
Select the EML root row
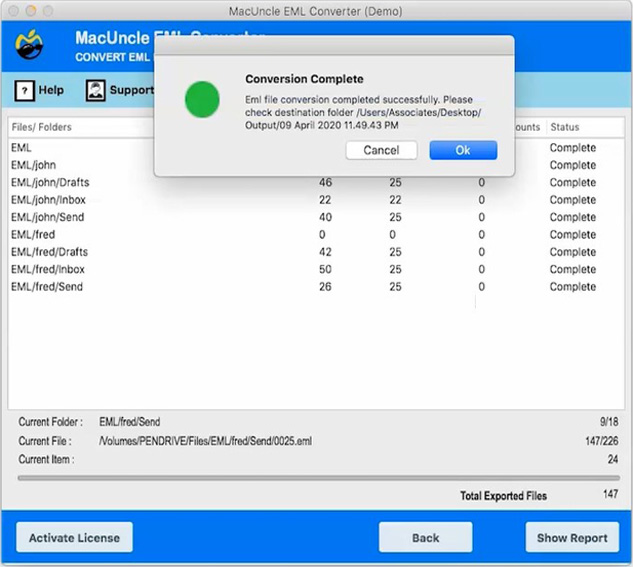pos(316,148)
